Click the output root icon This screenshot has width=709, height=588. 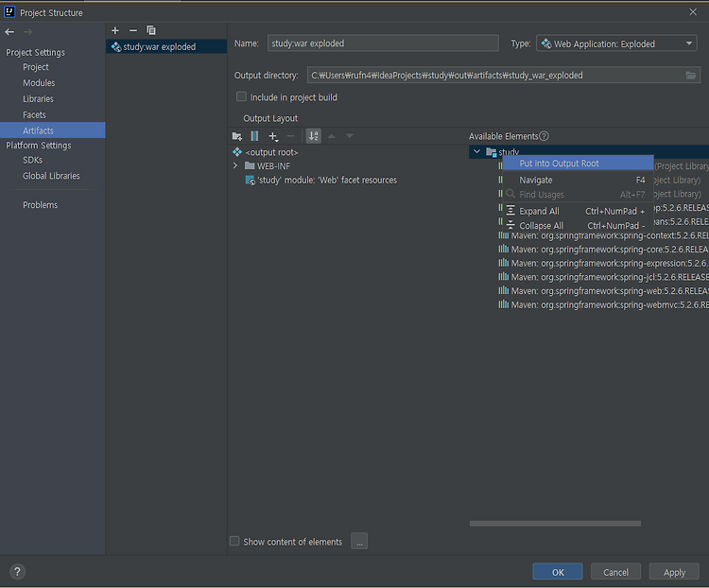tap(237, 152)
